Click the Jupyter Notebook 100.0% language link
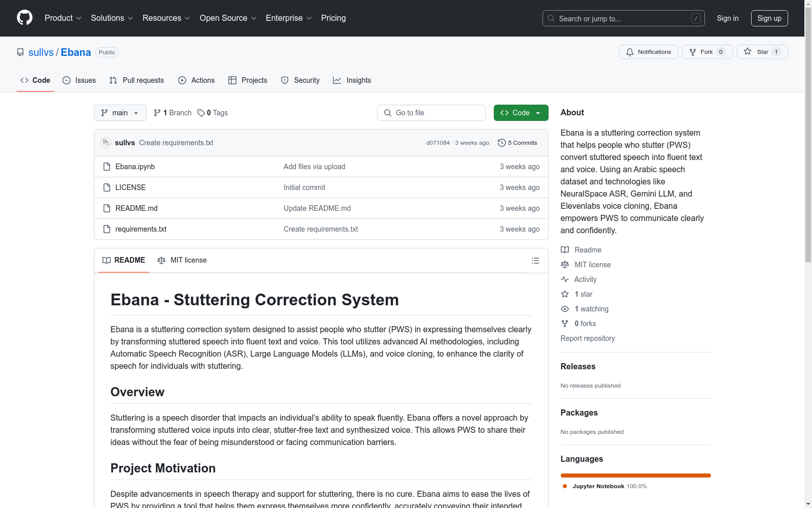The height and width of the screenshot is (508, 812). 605,486
